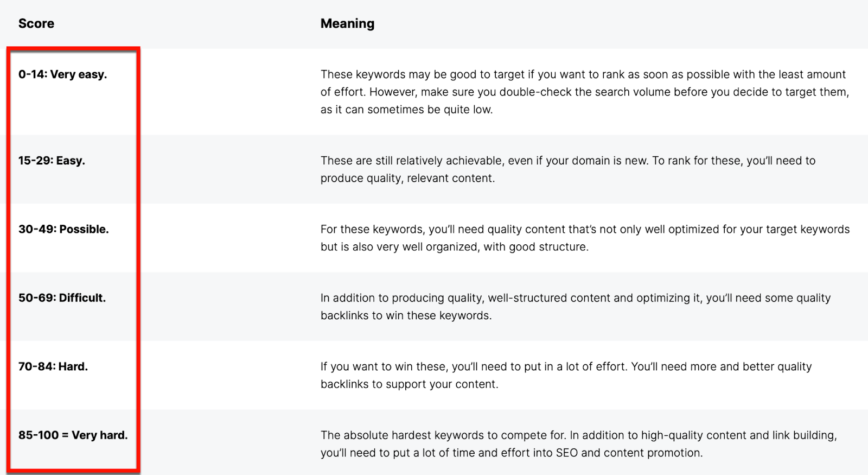Screen dimensions: 868x475
Task: Click the Meaning column header
Action: 347,23
